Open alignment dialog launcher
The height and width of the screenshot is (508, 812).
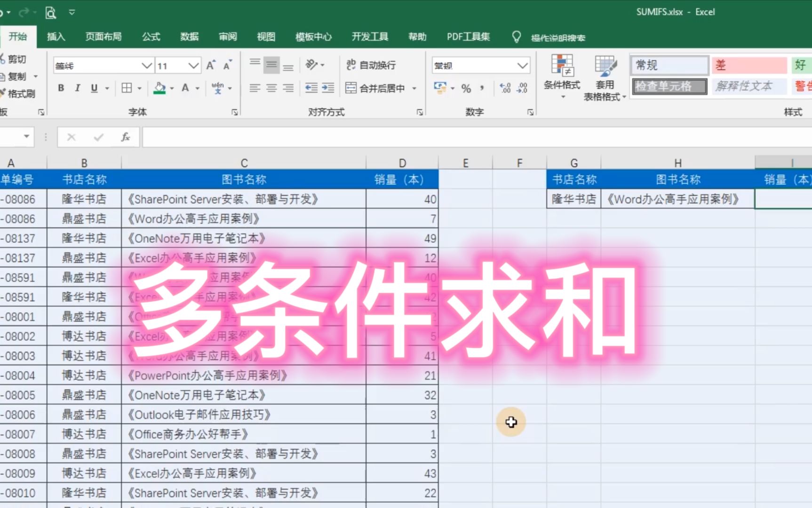pyautogui.click(x=420, y=112)
